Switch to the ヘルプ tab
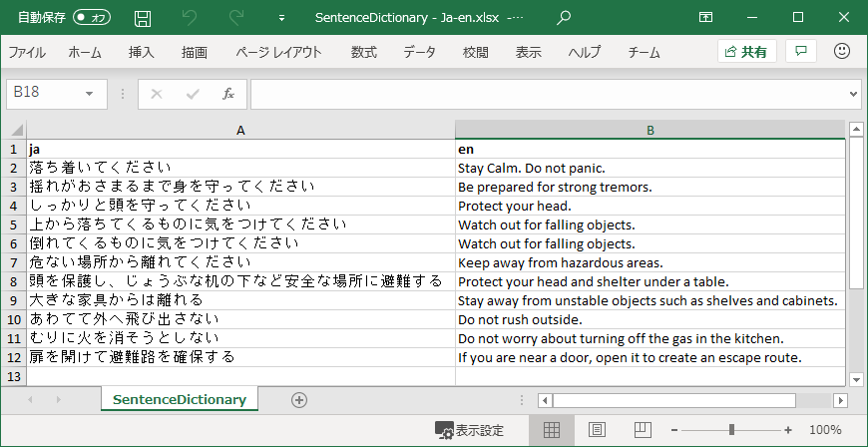The image size is (868, 447). (x=584, y=53)
